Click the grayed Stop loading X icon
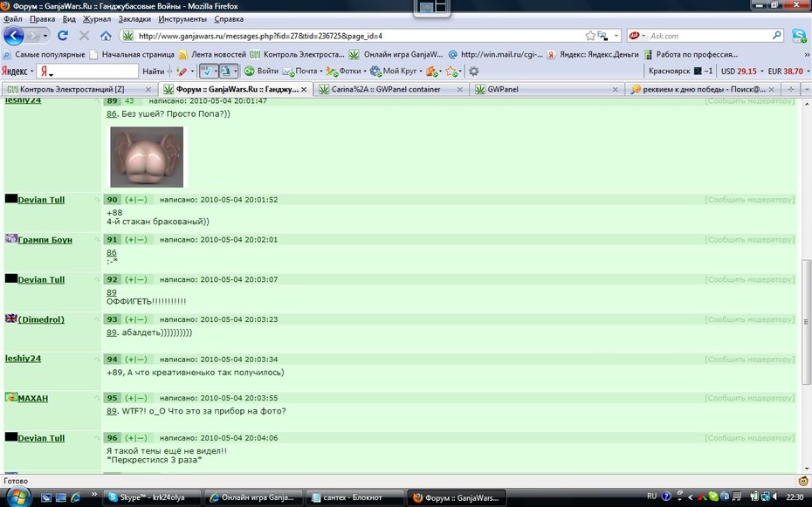Image resolution: width=812 pixels, height=507 pixels. point(84,36)
